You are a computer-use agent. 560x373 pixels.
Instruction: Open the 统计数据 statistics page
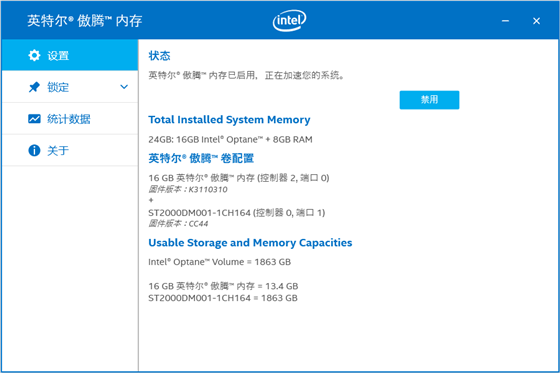tap(69, 119)
